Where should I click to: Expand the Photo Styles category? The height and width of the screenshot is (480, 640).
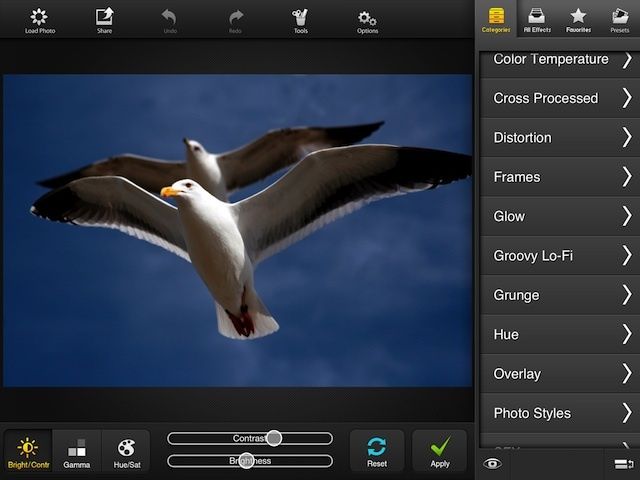pos(558,413)
